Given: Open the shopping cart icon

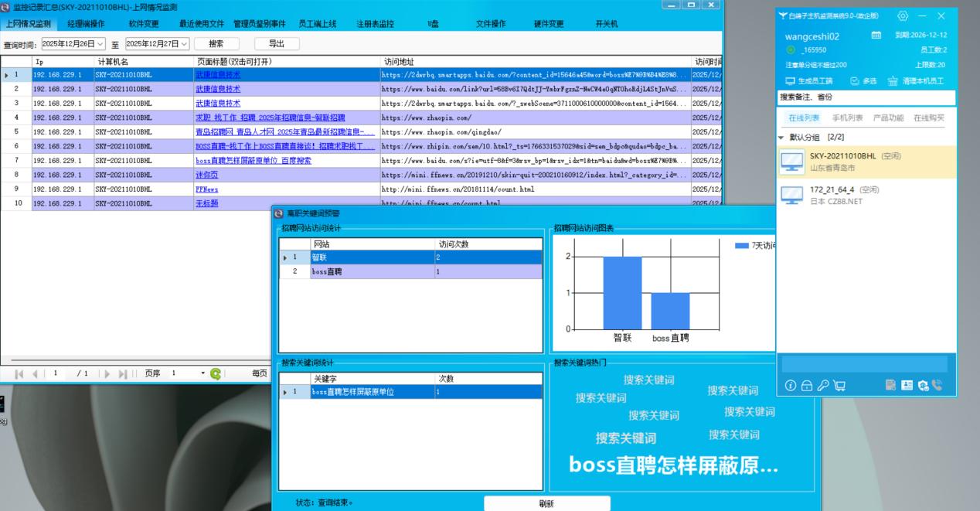Looking at the screenshot, I should (839, 385).
